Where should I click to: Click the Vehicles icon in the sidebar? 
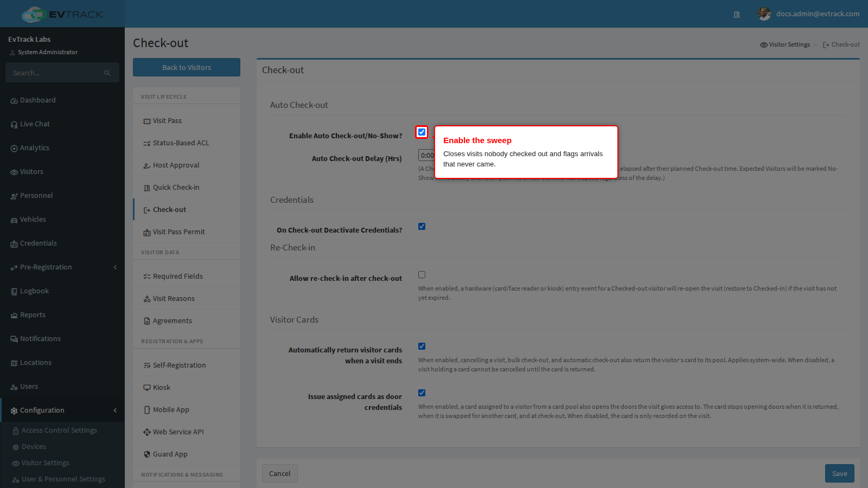click(x=14, y=220)
